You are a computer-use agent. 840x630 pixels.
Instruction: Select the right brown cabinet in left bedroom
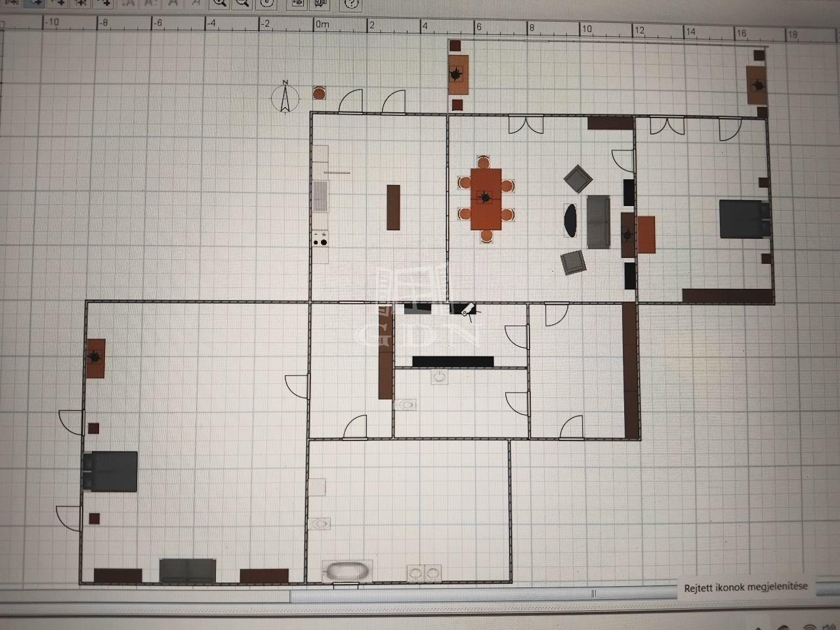click(264, 576)
